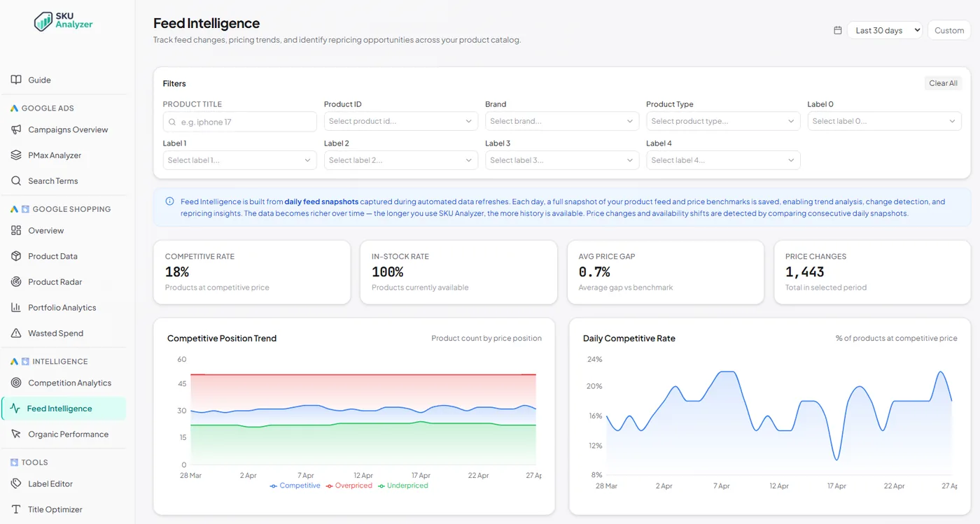Click the Competitive Position Trend title
Viewport: 980px width, 524px height.
pos(222,338)
